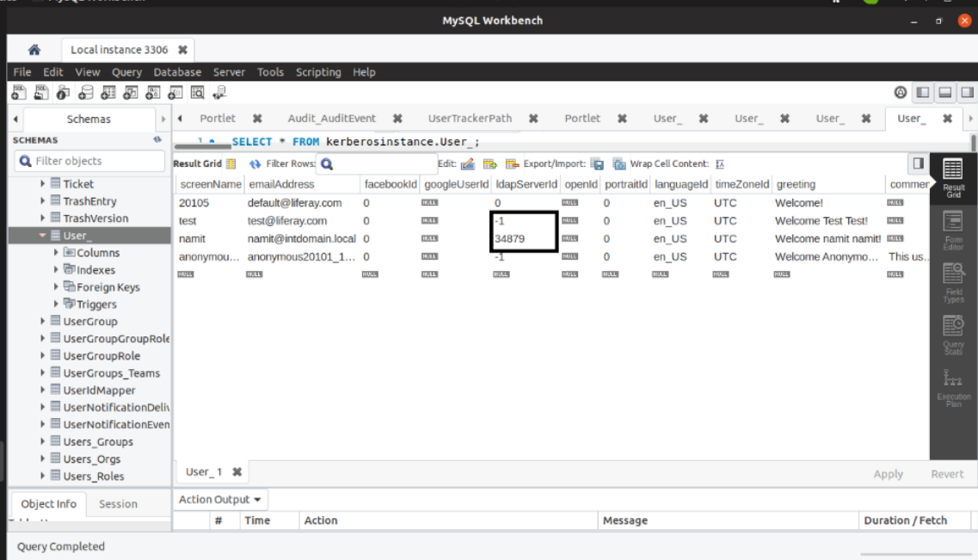Export recordset to external file icon
The height and width of the screenshot is (560, 978).
pos(597,164)
